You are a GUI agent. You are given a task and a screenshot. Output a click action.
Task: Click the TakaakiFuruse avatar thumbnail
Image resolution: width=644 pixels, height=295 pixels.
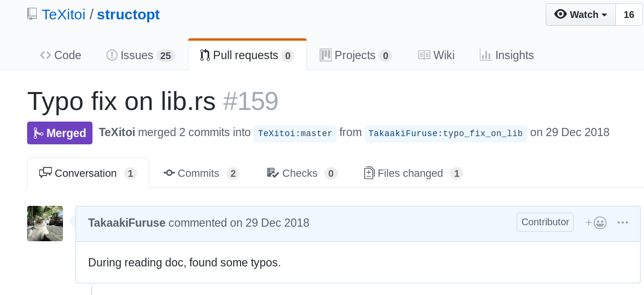tap(45, 223)
